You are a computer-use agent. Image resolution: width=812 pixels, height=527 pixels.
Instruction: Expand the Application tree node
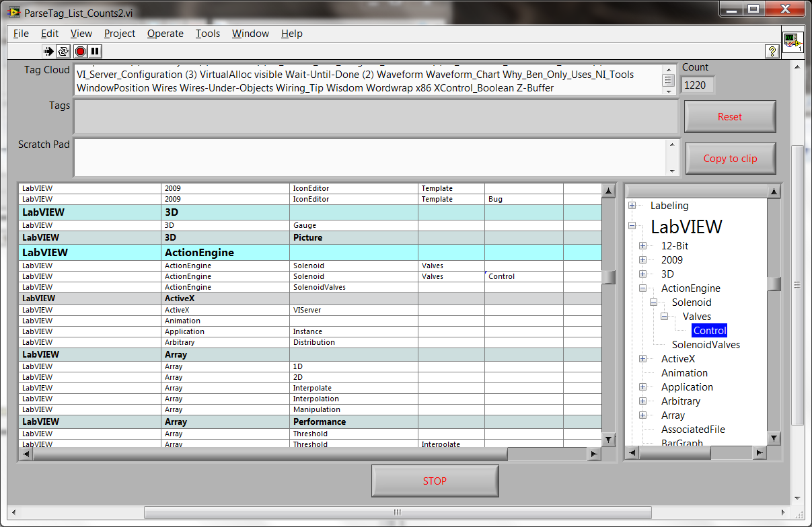click(x=642, y=387)
